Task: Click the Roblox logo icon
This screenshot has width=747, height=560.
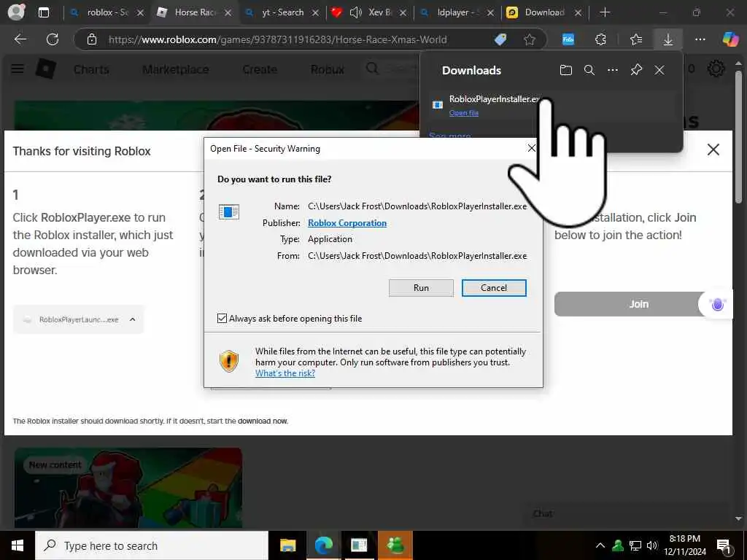Action: coord(46,69)
